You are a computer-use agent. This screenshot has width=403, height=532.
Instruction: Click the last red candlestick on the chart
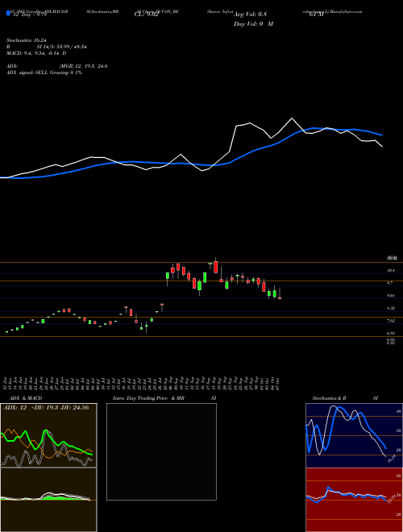pyautogui.click(x=280, y=298)
